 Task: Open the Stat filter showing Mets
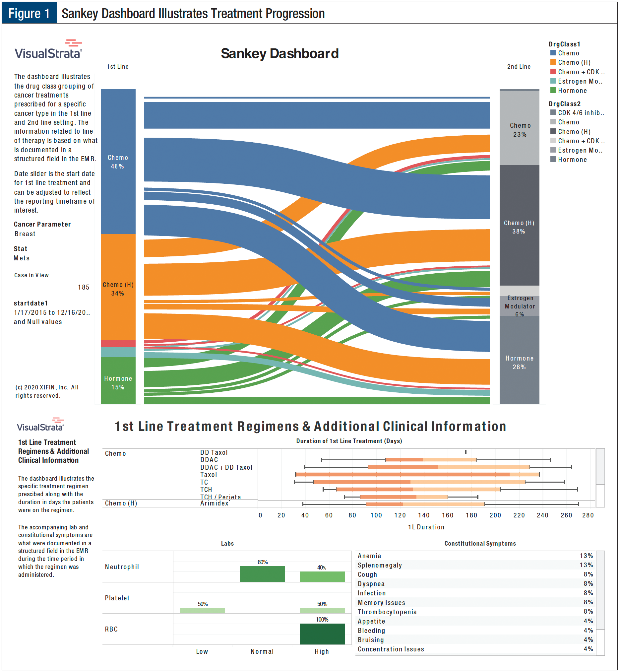click(x=22, y=258)
